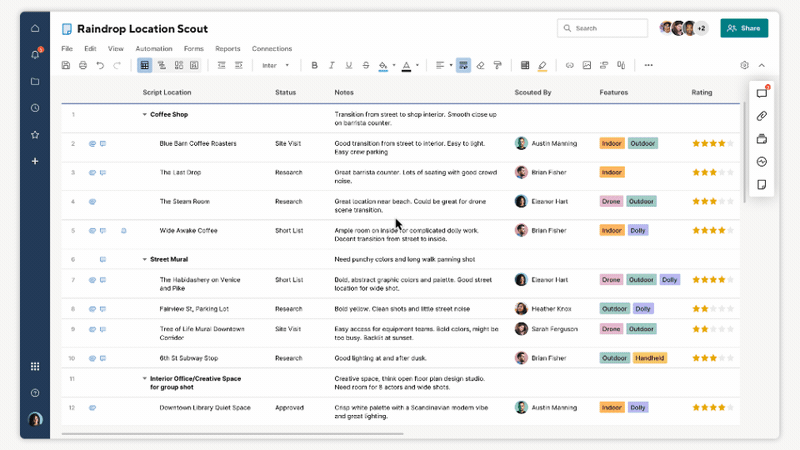Open Attachments paperclip on right rail

[x=762, y=116]
